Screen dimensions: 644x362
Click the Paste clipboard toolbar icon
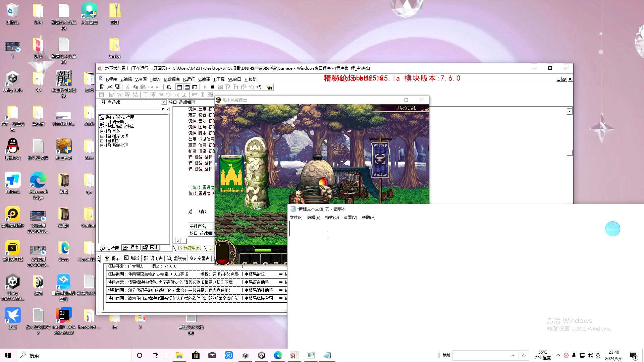coord(143,87)
